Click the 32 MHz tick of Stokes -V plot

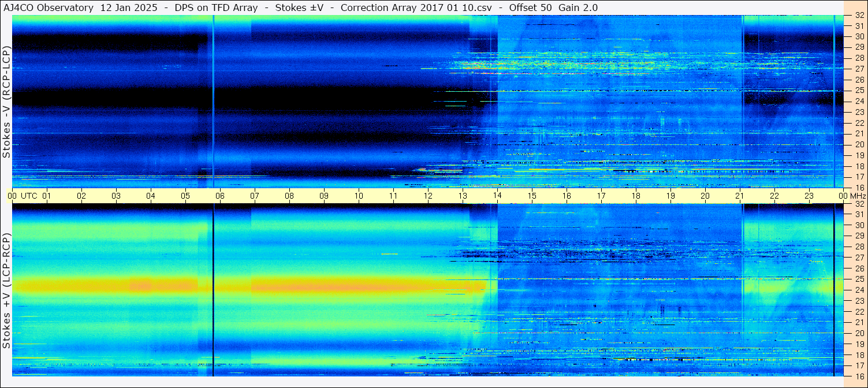click(x=859, y=16)
